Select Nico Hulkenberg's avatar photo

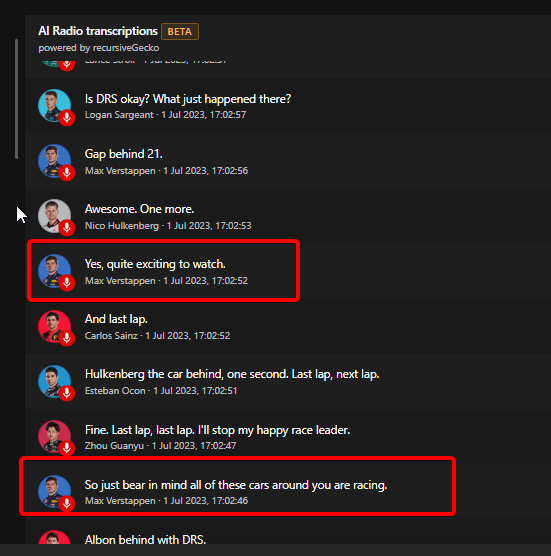[54, 215]
